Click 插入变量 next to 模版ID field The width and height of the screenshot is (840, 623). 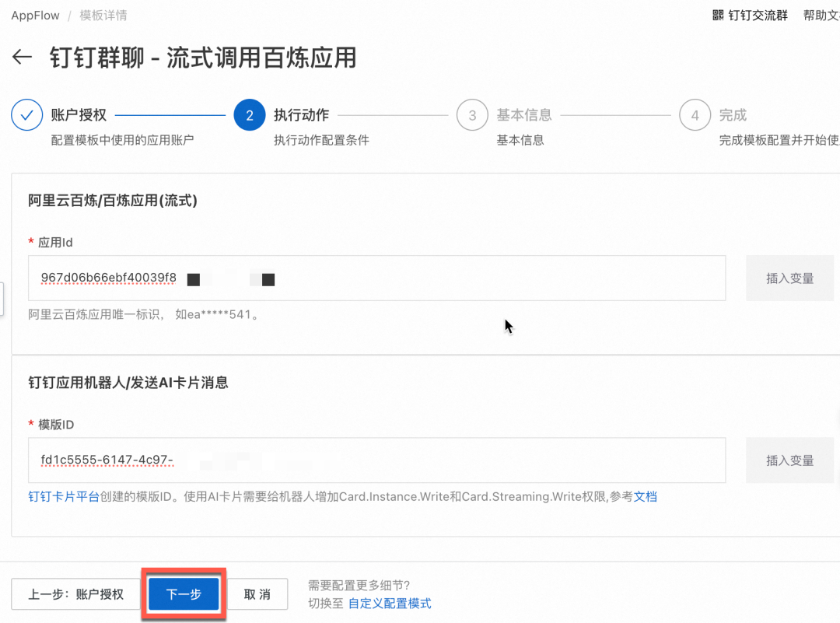(x=789, y=460)
